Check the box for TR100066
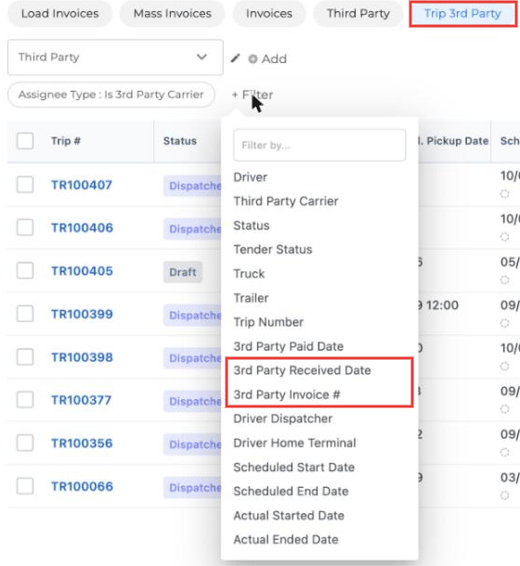 [x=25, y=486]
